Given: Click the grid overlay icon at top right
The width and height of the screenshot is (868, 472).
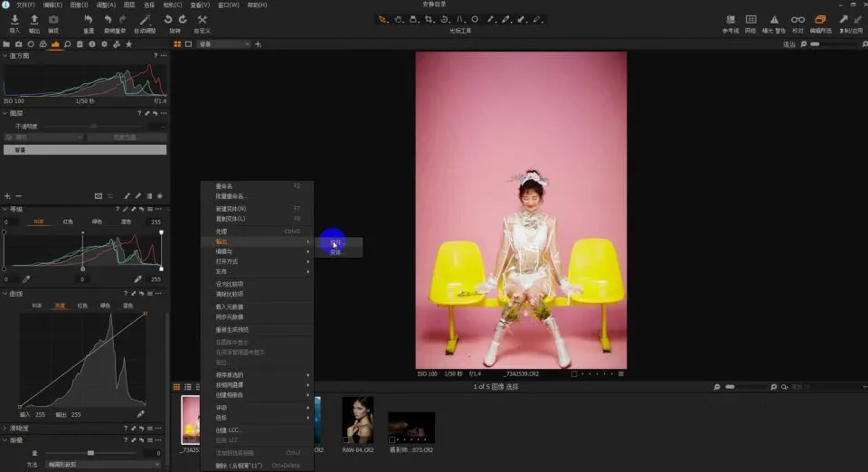Looking at the screenshot, I should pyautogui.click(x=750, y=20).
